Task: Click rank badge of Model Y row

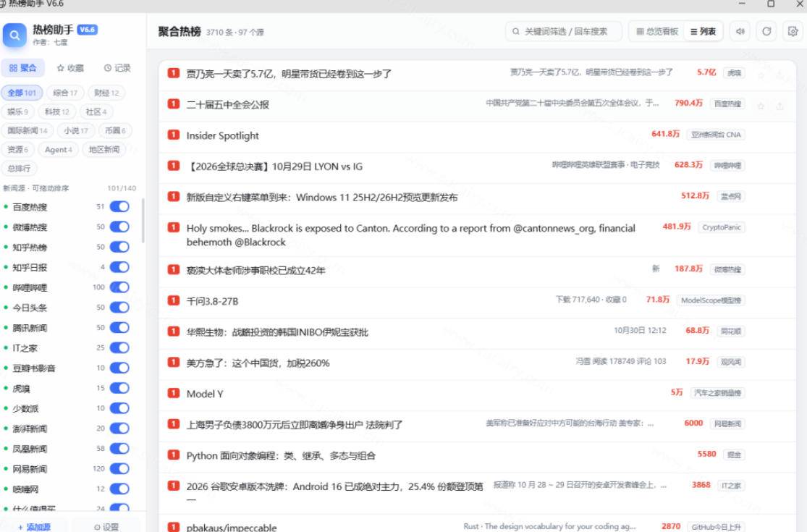Action: [174, 393]
